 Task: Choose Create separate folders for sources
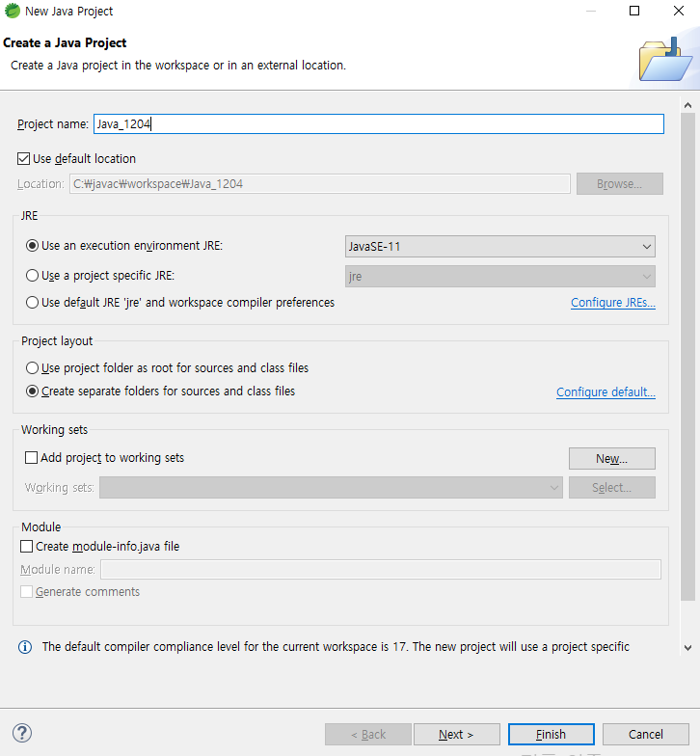click(x=33, y=391)
